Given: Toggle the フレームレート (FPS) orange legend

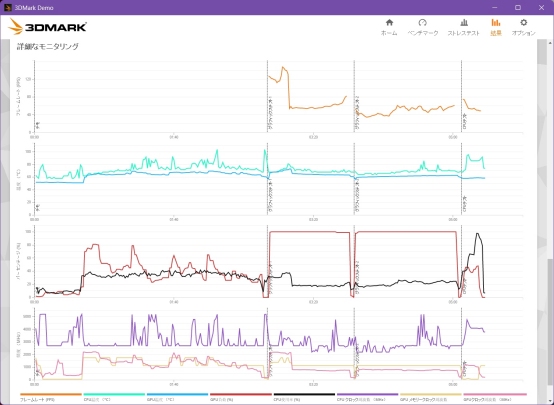Looking at the screenshot, I should pyautogui.click(x=51, y=397).
